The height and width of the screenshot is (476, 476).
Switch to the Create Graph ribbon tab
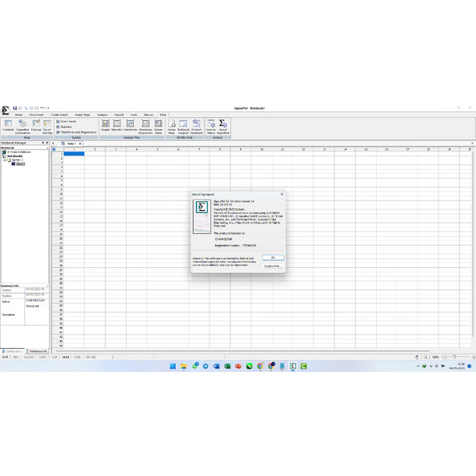[59, 115]
